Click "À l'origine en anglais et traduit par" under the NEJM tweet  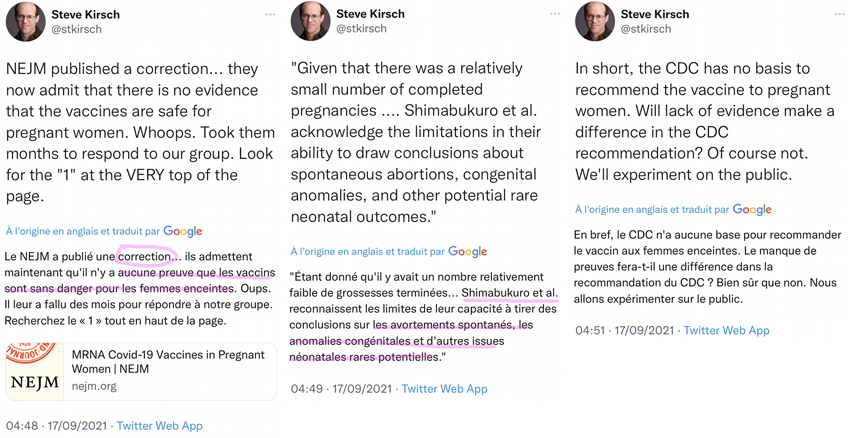point(83,231)
